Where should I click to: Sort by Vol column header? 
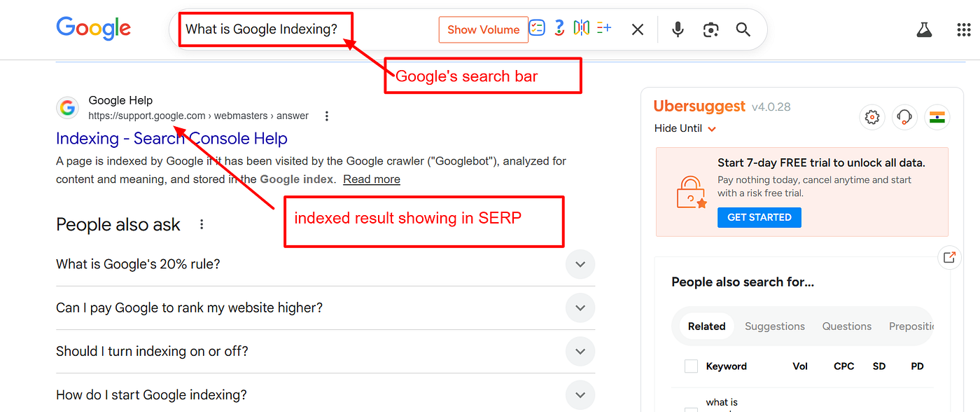point(800,366)
